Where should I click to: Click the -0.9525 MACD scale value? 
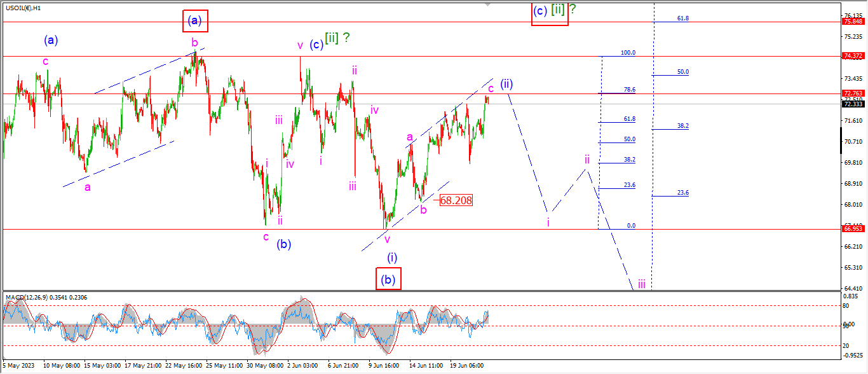(853, 355)
